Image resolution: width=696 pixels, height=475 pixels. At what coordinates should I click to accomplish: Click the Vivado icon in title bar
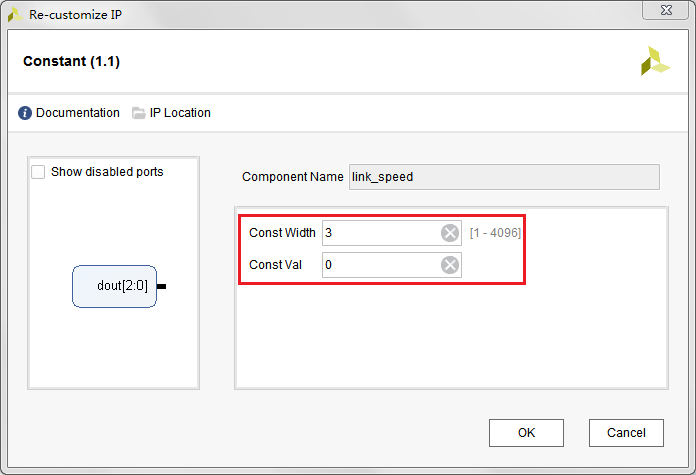pos(15,14)
